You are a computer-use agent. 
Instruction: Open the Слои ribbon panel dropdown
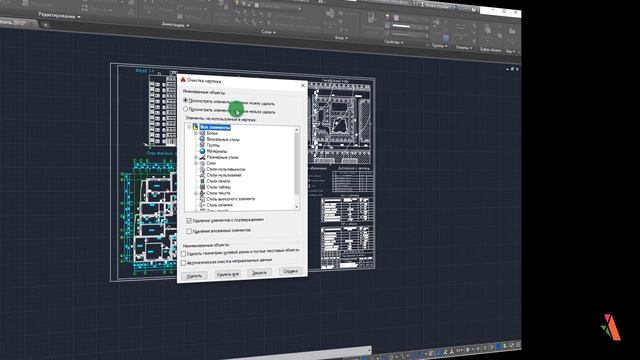268,32
